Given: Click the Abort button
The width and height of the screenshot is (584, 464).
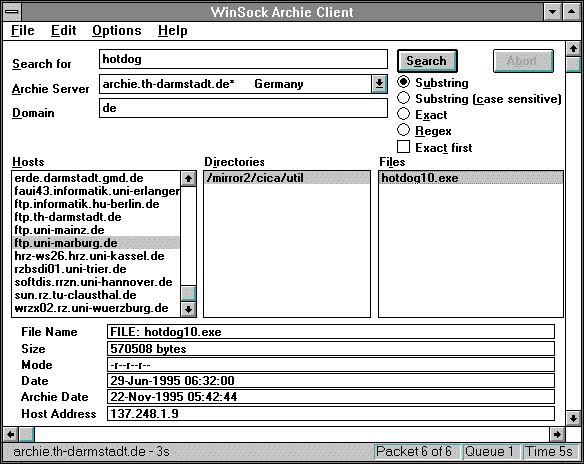Looking at the screenshot, I should pos(523,61).
